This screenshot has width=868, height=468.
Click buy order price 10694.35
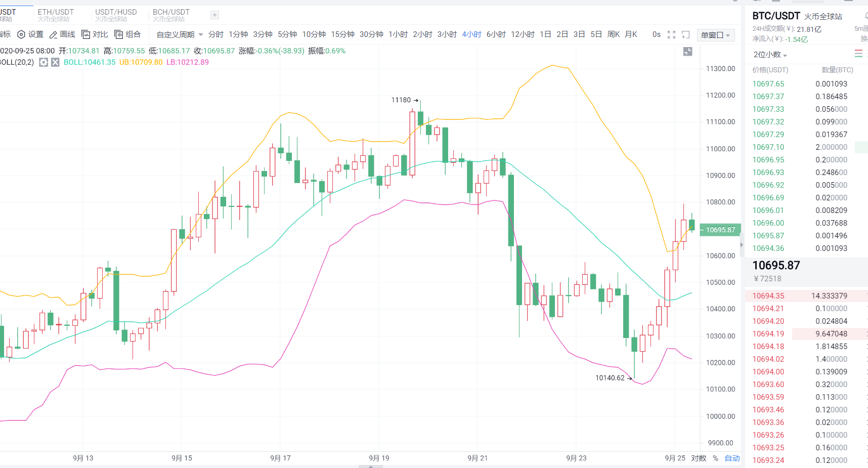point(768,296)
